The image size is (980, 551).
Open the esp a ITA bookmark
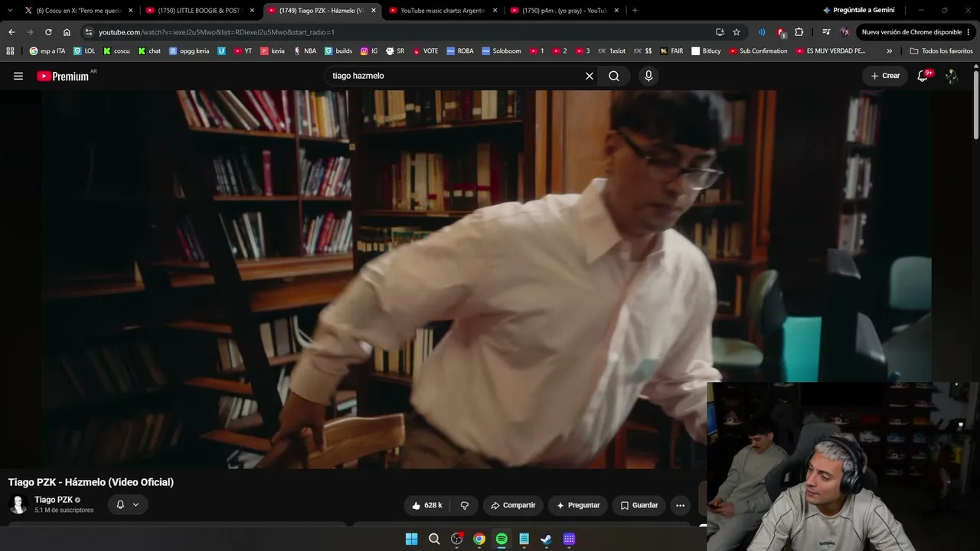click(47, 51)
